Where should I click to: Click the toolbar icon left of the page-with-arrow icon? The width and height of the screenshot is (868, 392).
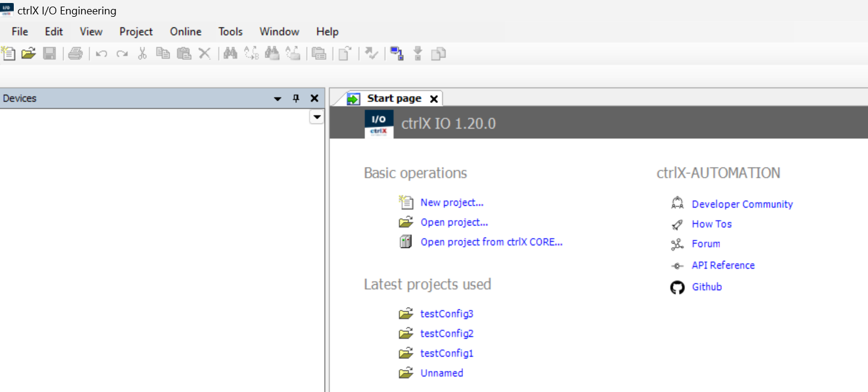319,53
